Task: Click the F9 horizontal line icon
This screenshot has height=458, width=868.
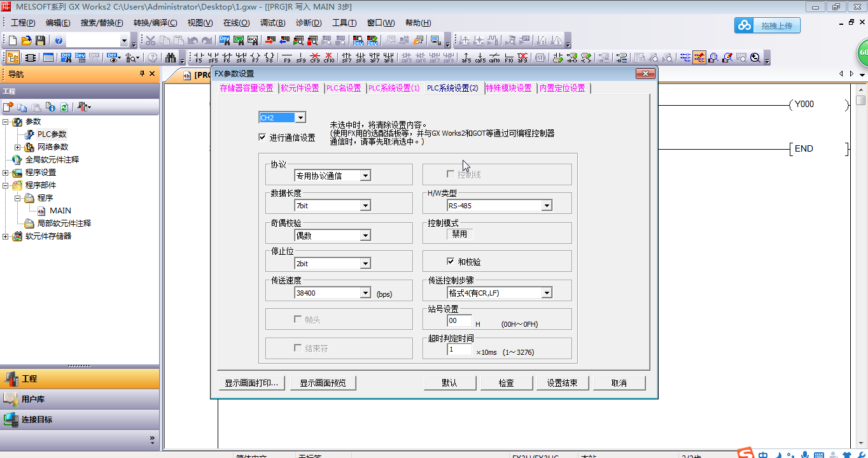Action: coord(287,58)
